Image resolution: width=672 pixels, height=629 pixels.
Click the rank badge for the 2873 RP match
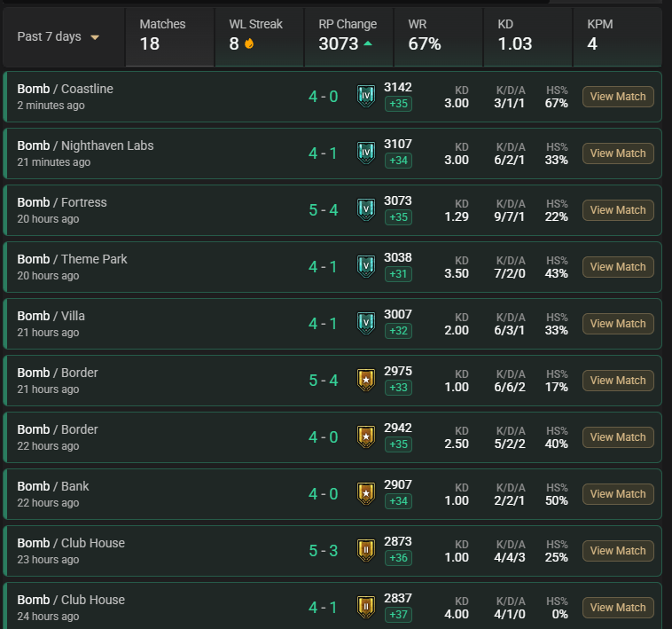[366, 551]
